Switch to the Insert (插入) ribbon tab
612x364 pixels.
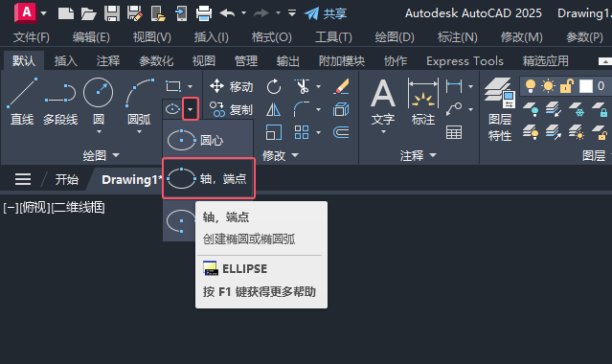[x=65, y=61]
